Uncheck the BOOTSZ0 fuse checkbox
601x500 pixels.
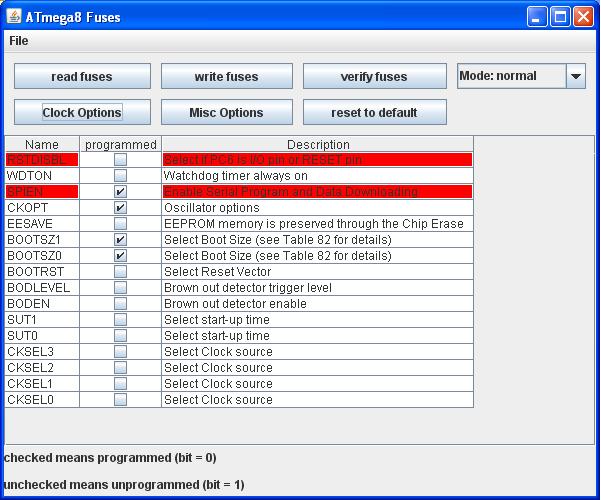[x=120, y=256]
